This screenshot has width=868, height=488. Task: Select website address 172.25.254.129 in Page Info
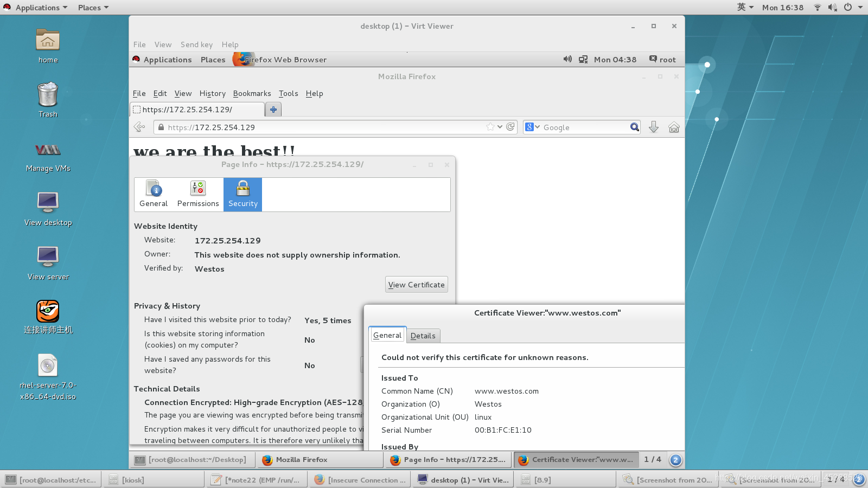click(x=228, y=241)
